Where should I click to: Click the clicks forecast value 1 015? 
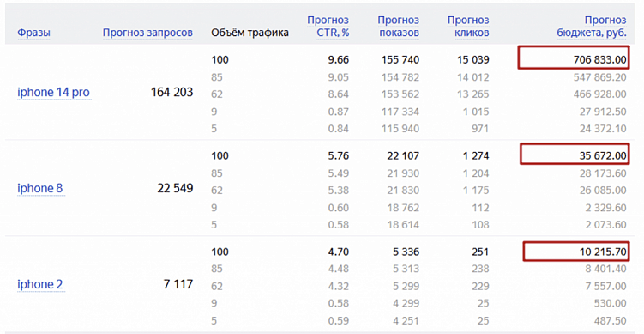point(476,112)
